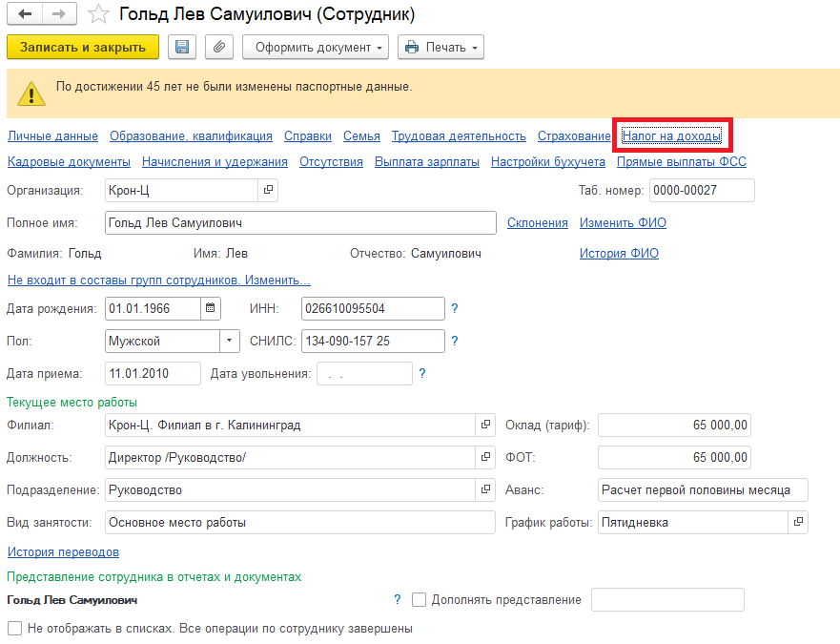Check Не отображать в списках option
Image resolution: width=840 pixels, height=644 pixels.
(x=14, y=629)
